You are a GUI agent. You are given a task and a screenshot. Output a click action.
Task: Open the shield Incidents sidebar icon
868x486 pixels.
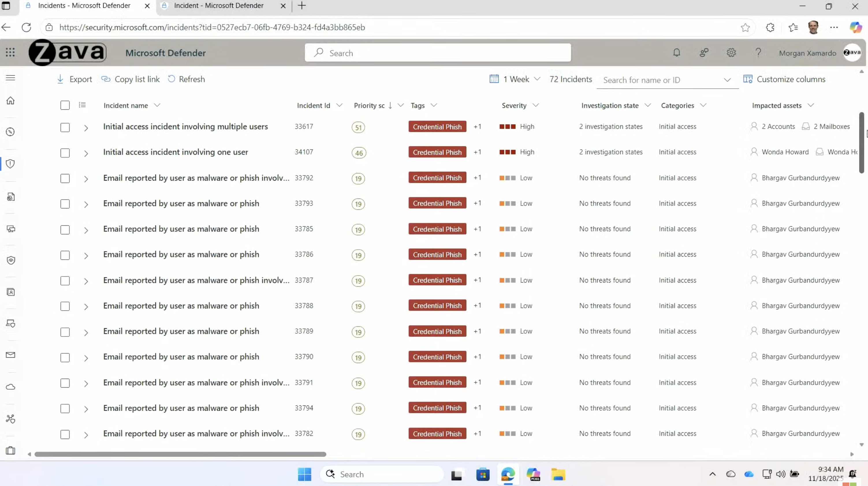tap(10, 164)
